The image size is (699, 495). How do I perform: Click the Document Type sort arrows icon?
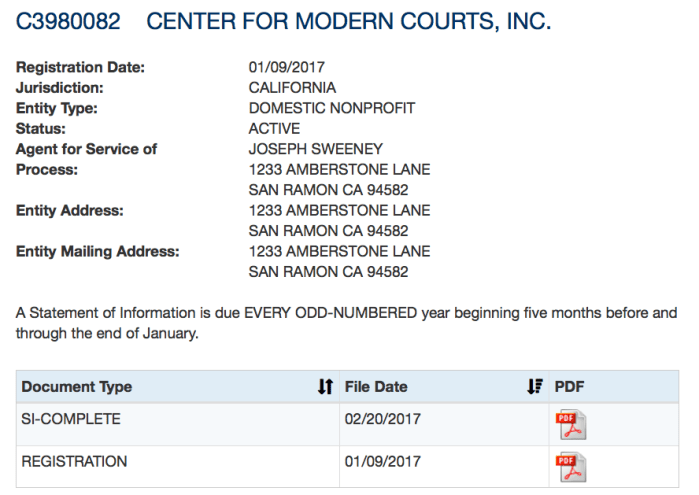tap(325, 387)
